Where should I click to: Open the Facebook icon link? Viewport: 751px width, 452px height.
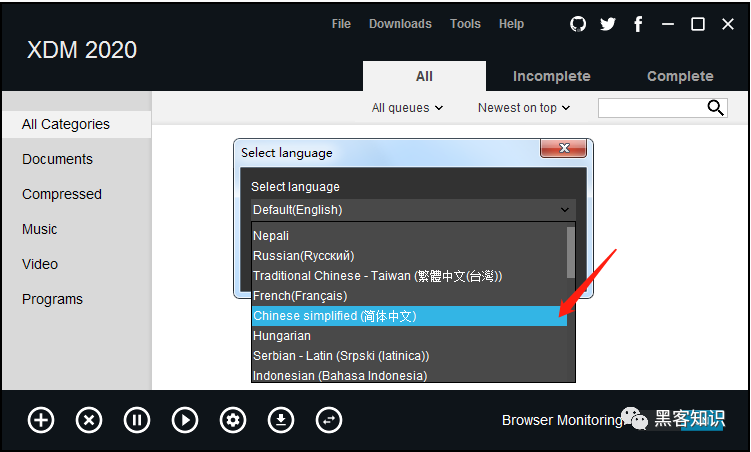click(638, 24)
